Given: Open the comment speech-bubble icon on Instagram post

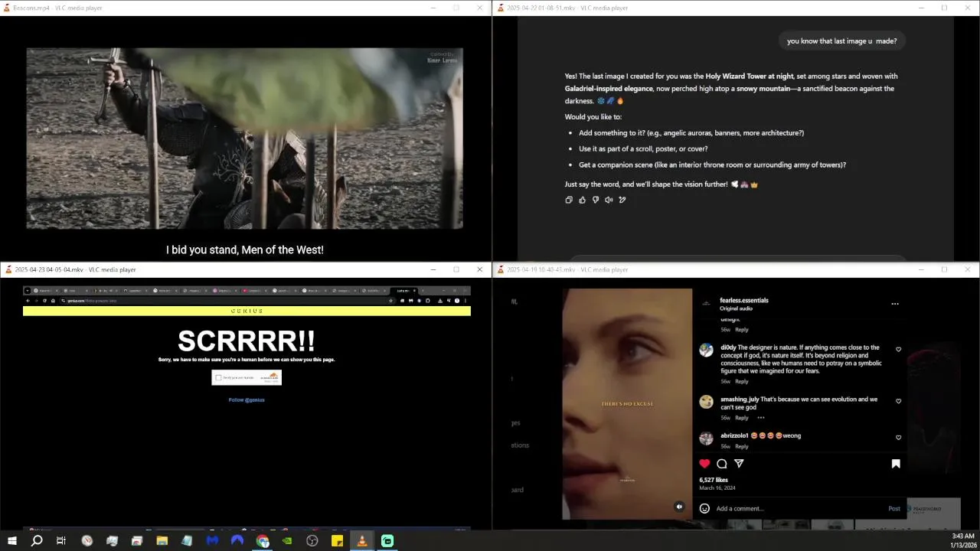Looking at the screenshot, I should click(x=721, y=464).
